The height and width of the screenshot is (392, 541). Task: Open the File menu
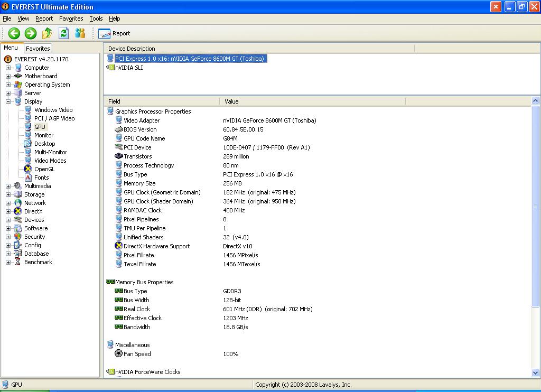(x=7, y=18)
